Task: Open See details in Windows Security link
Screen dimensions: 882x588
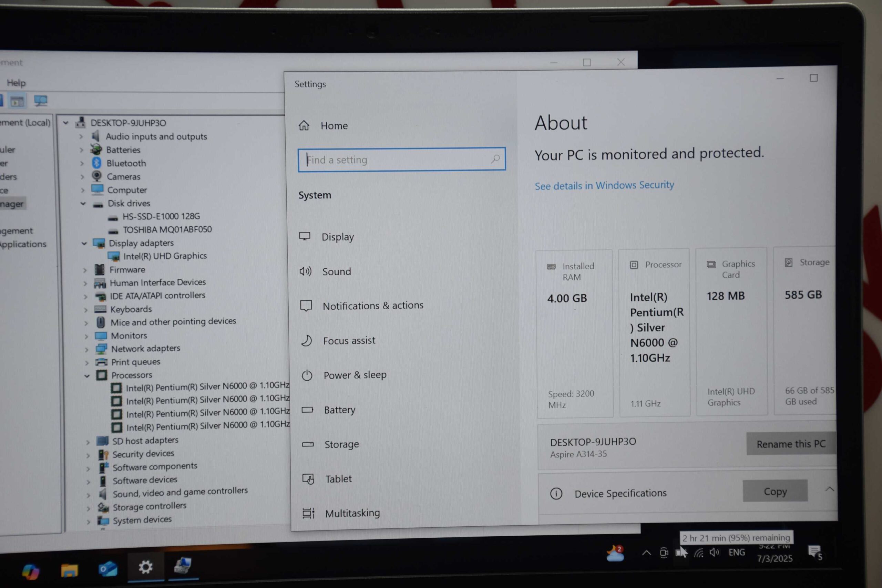Action: pos(604,185)
